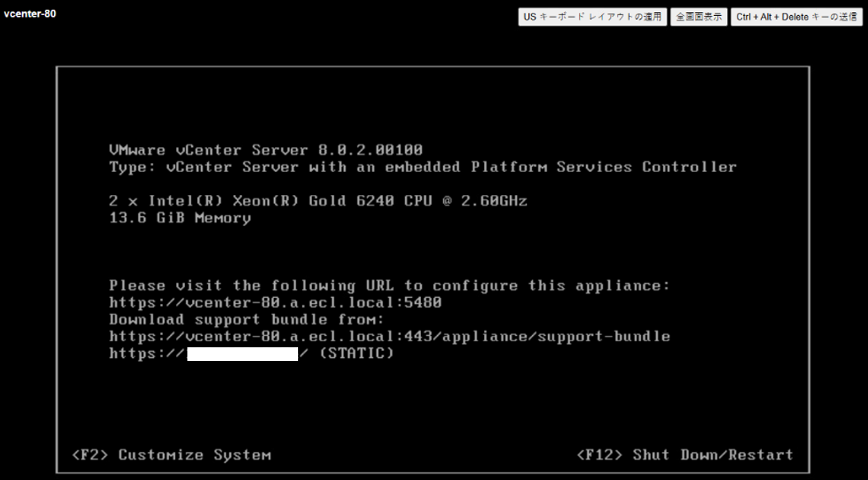This screenshot has height=480, width=868.
Task: Click the Intel Xeon Gold 6240 CPU line
Action: (319, 201)
